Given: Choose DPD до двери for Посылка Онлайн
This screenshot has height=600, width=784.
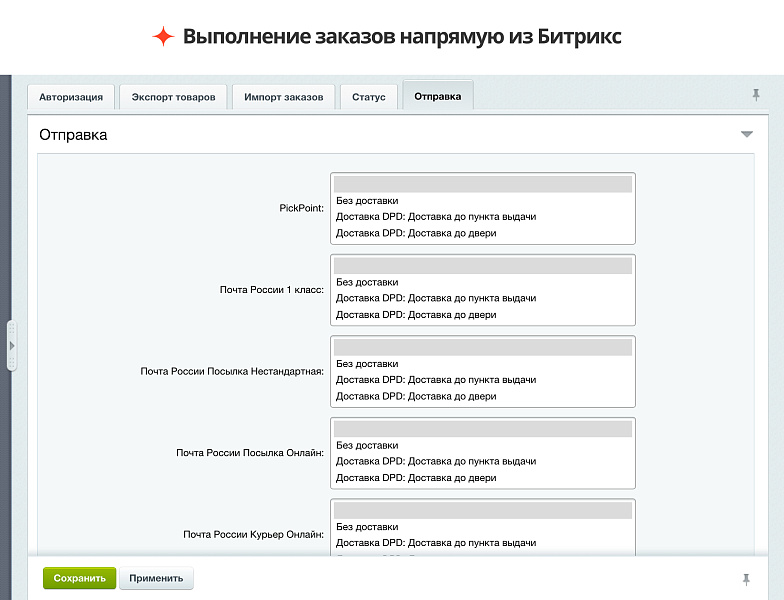Looking at the screenshot, I should click(x=416, y=478).
